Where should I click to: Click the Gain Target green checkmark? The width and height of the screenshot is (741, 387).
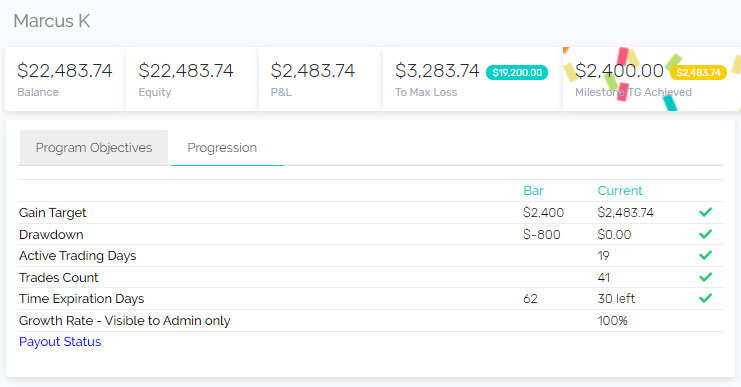click(x=705, y=212)
